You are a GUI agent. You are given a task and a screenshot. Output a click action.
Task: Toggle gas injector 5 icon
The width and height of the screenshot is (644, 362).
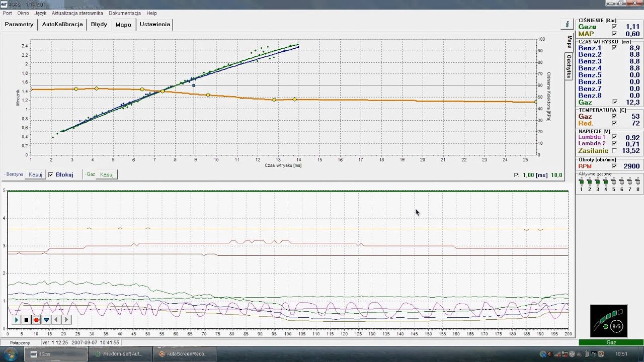pyautogui.click(x=614, y=182)
